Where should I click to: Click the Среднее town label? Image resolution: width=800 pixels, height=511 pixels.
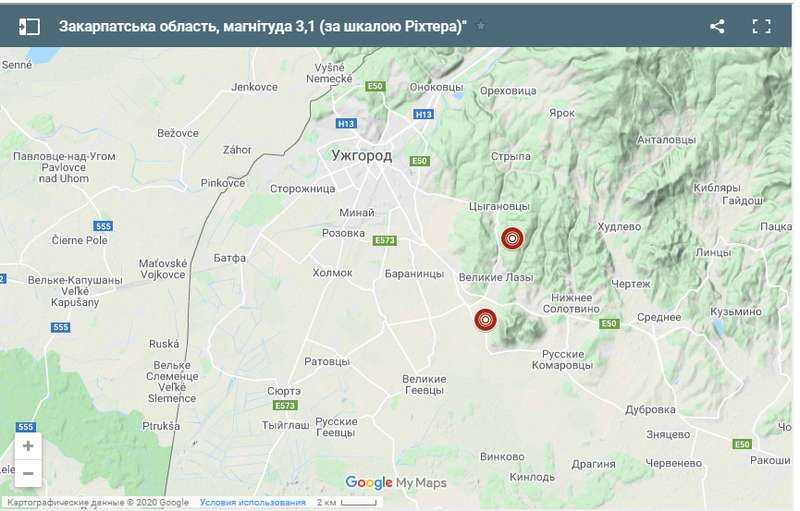[659, 317]
